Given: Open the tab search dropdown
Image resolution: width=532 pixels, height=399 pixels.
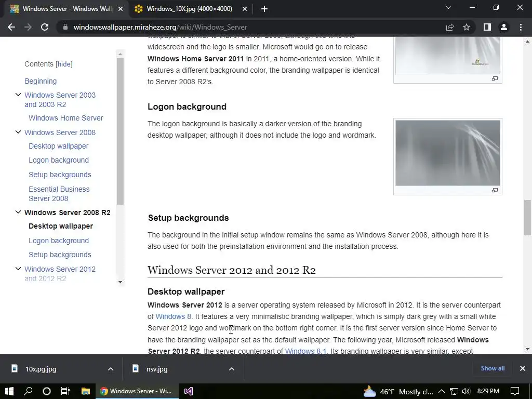Looking at the screenshot, I should tap(448, 7).
